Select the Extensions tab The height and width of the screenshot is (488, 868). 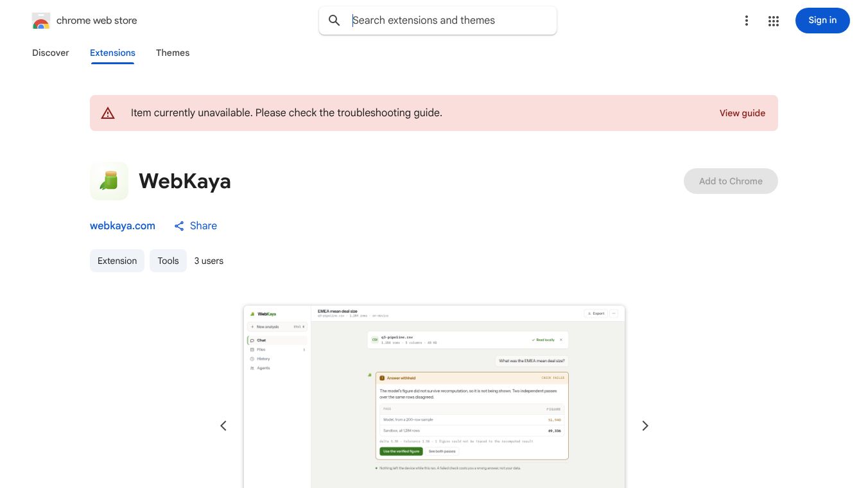112,53
